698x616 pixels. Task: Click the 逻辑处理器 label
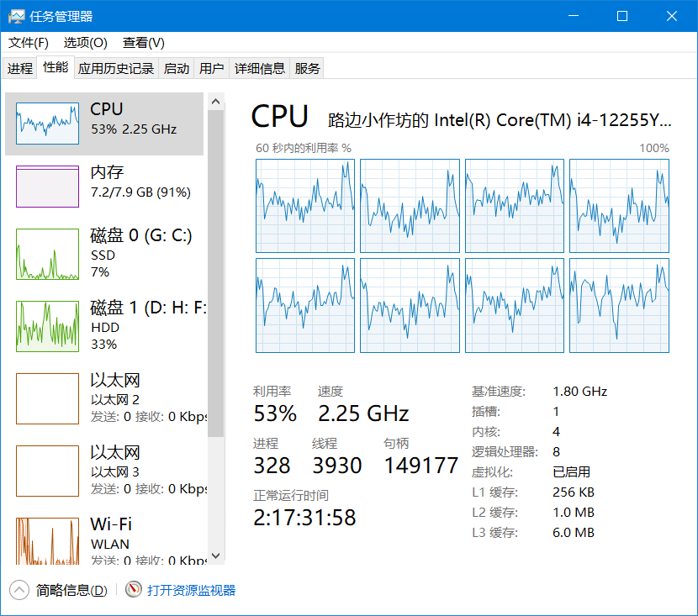[x=505, y=451]
